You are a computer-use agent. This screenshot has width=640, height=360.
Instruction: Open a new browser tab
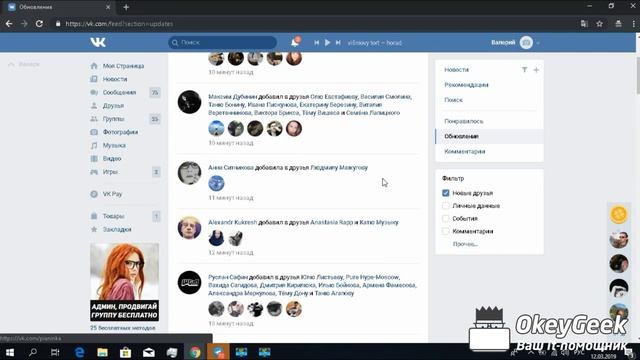(126, 7)
